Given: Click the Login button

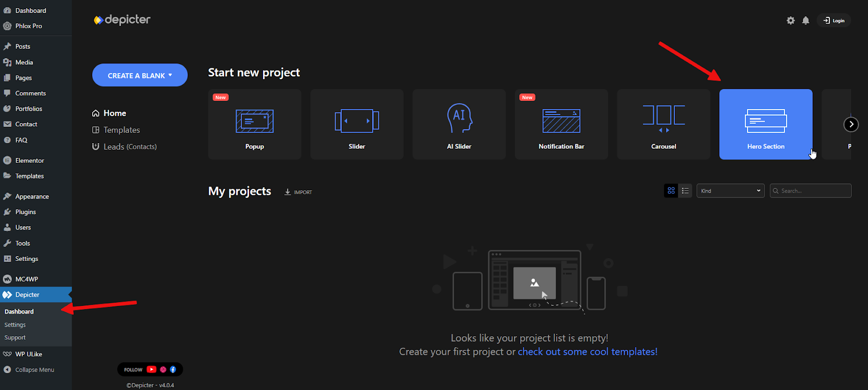Looking at the screenshot, I should point(834,21).
